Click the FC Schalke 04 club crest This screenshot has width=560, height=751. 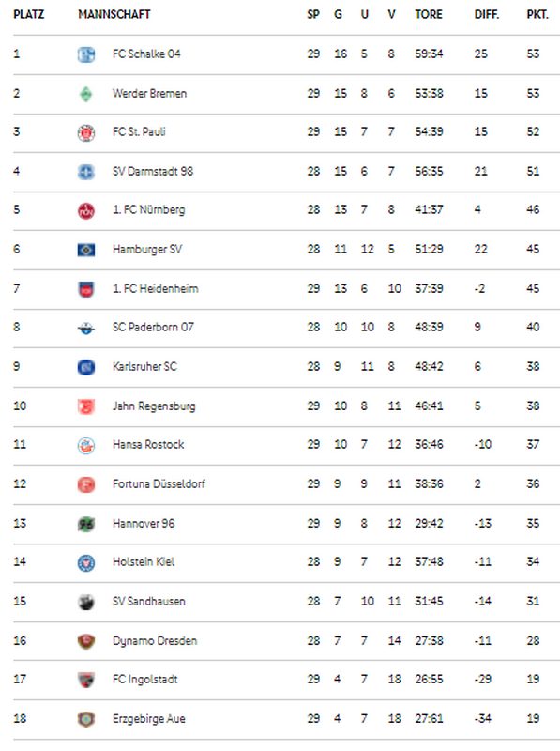point(86,54)
